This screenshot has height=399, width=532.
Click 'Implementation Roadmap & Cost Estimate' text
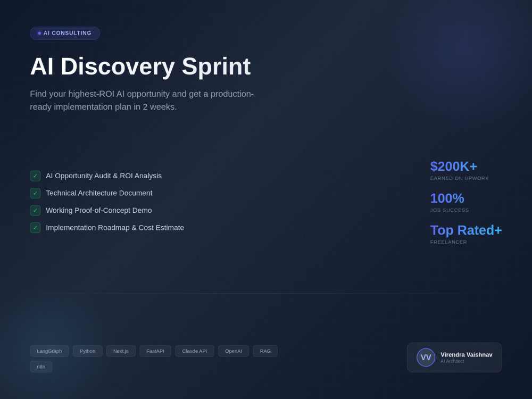point(115,228)
